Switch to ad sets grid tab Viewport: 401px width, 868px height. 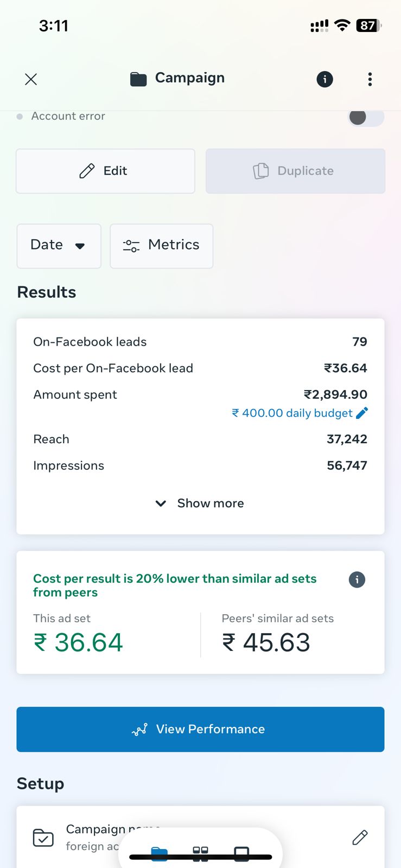click(200, 853)
